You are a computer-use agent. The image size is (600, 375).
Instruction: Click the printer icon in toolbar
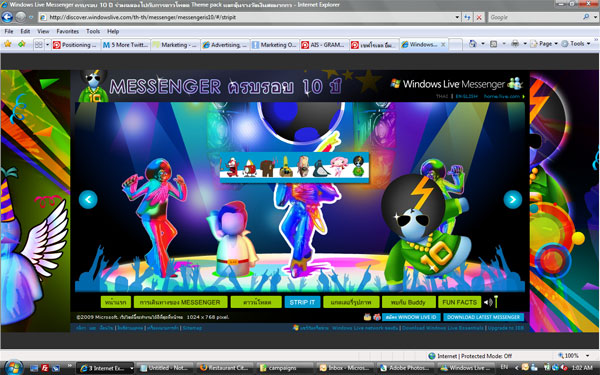pos(515,44)
